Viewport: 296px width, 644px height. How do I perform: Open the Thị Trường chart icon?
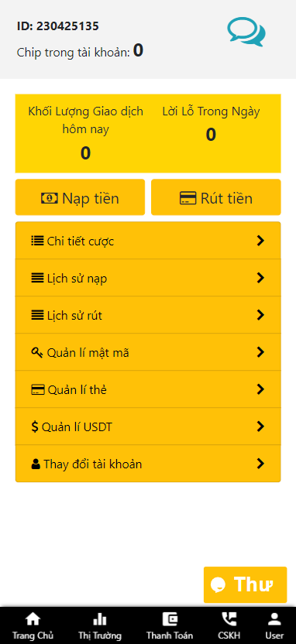pyautogui.click(x=100, y=619)
